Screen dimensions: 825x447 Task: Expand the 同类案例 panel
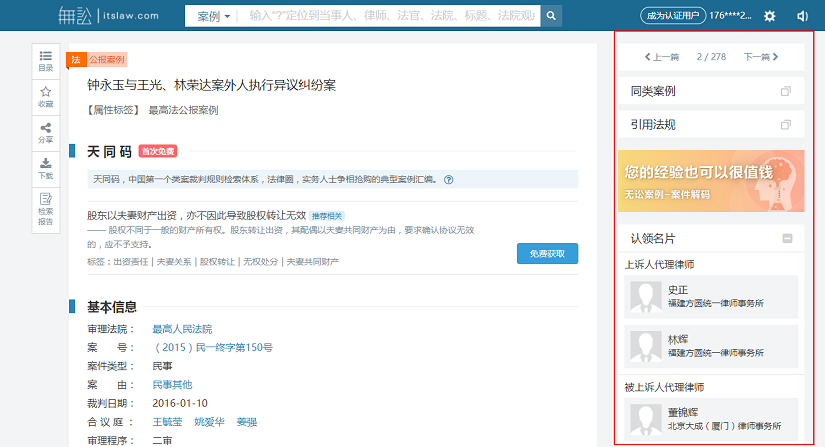click(x=785, y=92)
